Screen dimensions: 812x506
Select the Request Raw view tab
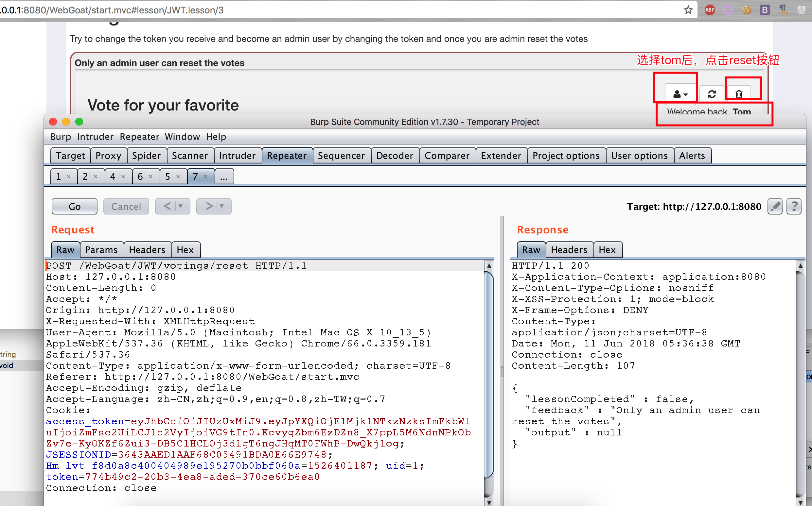(65, 250)
